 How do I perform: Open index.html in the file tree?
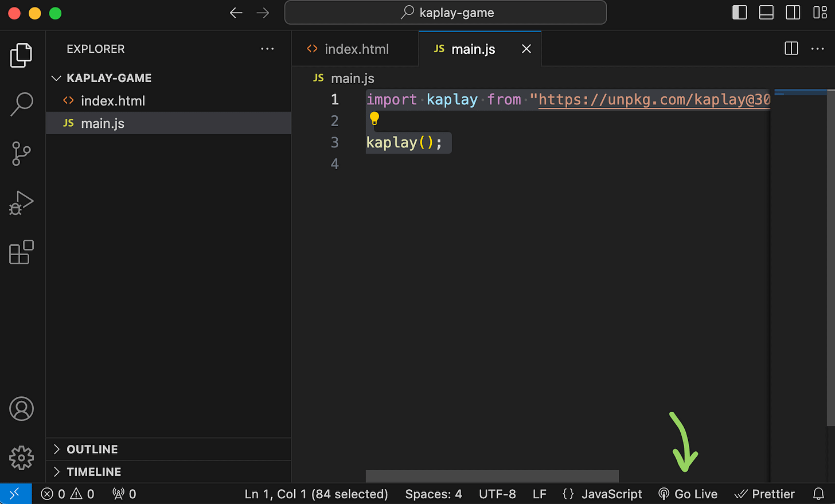169,101
